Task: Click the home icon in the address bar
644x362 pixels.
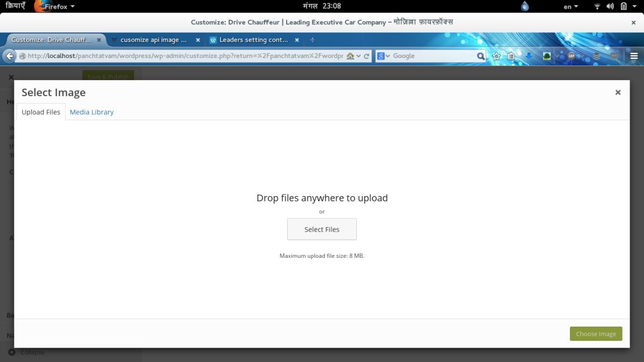Action: tap(350, 56)
